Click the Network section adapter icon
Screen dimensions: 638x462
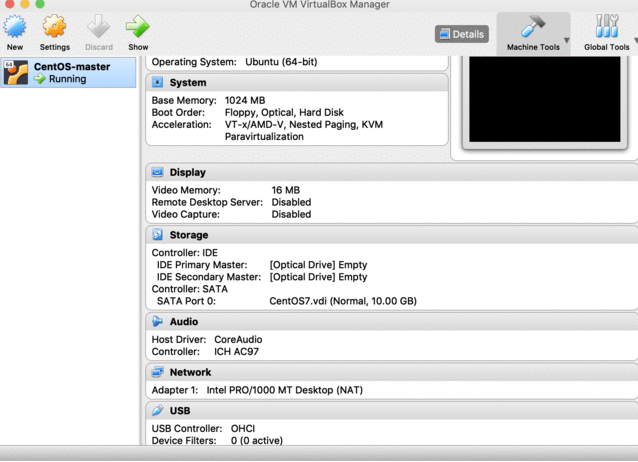[x=157, y=372]
